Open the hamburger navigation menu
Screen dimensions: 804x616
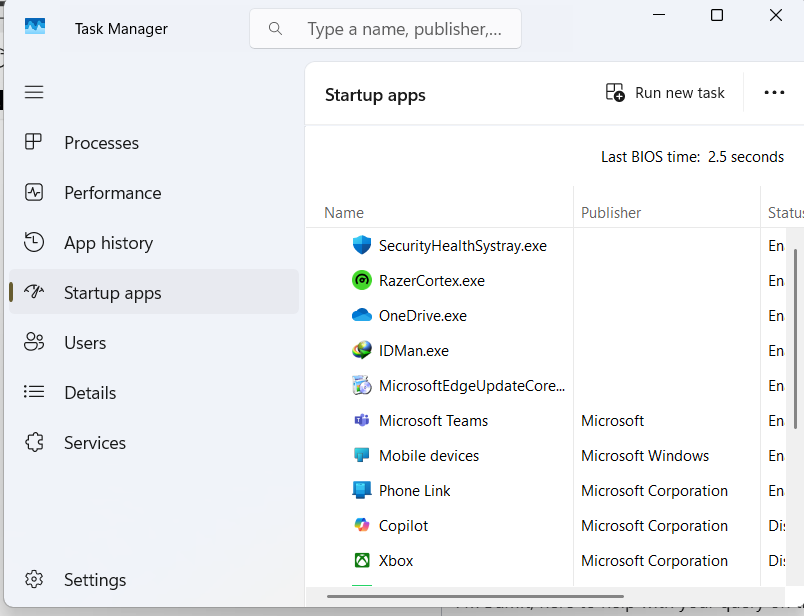coord(34,92)
